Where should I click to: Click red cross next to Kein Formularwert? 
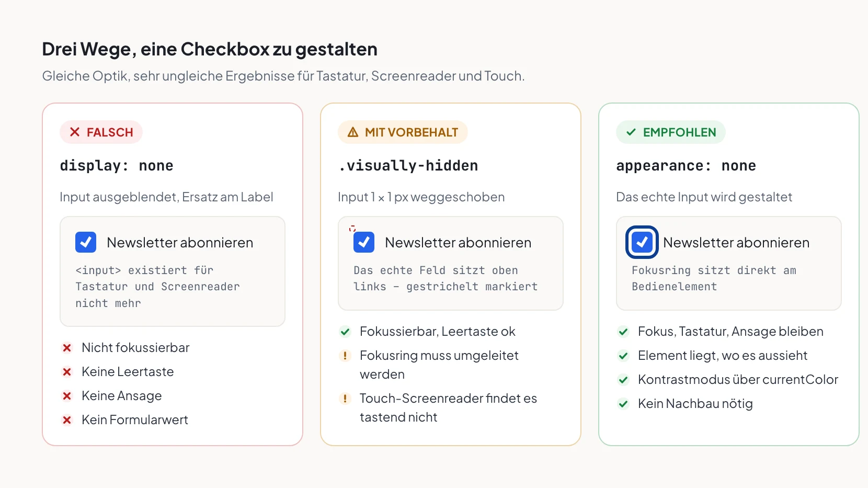(x=67, y=420)
